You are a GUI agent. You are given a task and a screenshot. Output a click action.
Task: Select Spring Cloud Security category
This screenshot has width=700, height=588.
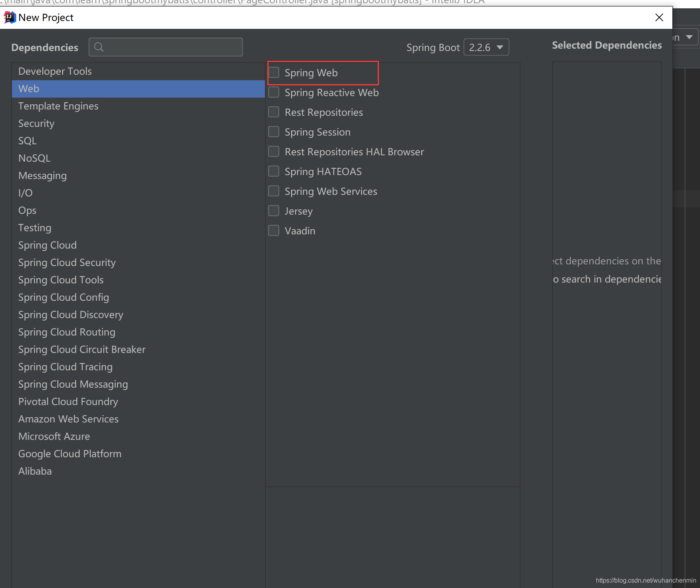coord(138,262)
